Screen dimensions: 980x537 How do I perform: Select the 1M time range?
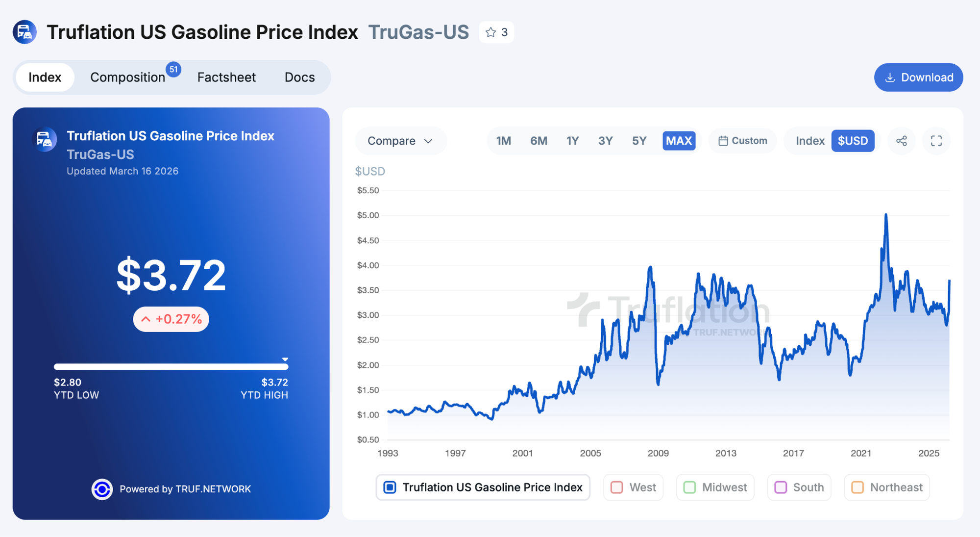pos(503,141)
